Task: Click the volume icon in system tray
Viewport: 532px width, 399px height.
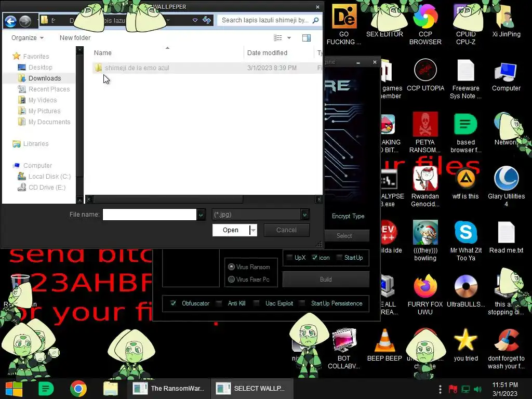Action: coord(478,390)
